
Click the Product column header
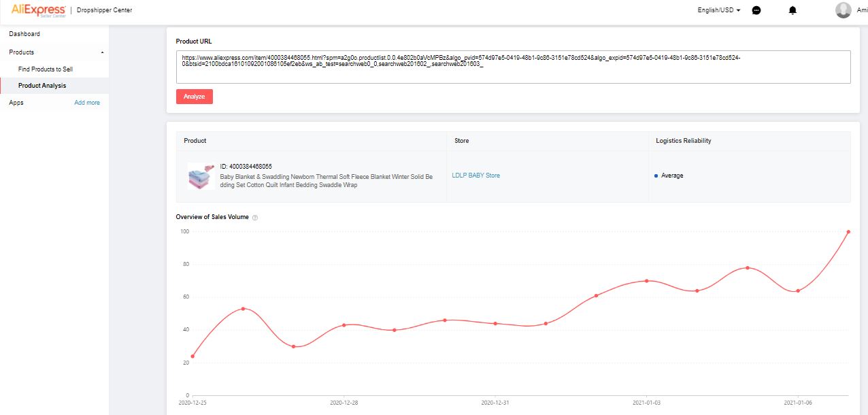pyautogui.click(x=195, y=141)
